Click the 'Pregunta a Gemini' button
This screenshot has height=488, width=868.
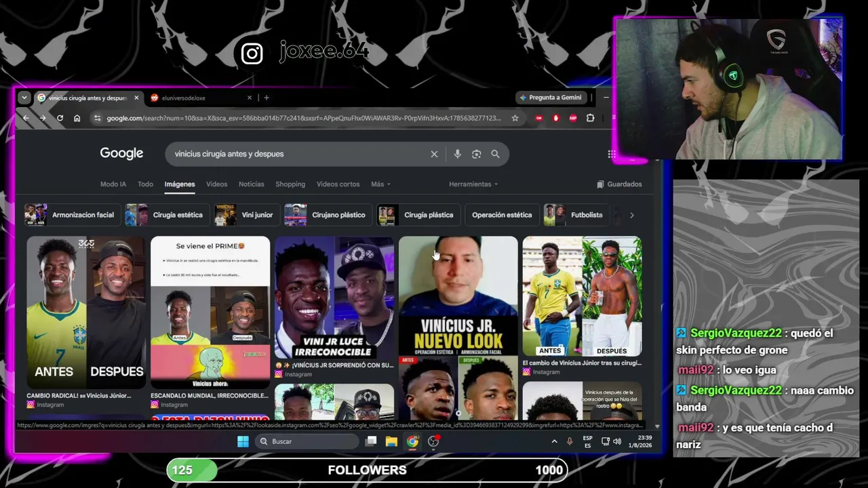click(x=551, y=98)
